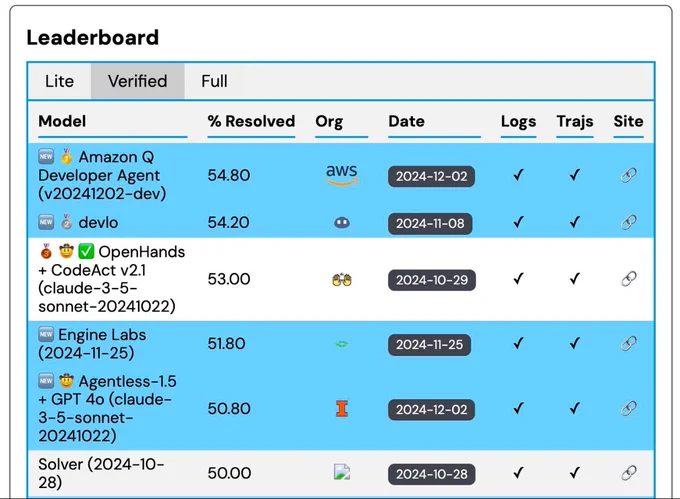Viewport: 680px width, 499px height.
Task: Click the cowboy emoji beside Agentless-1.5
Action: click(x=66, y=381)
